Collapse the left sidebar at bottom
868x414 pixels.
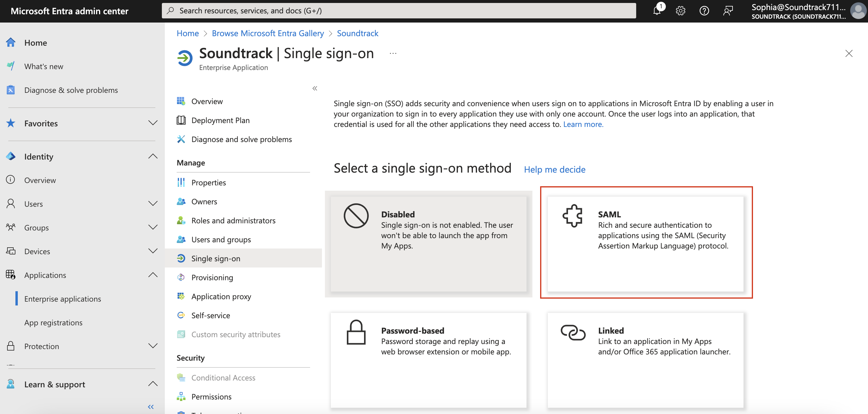(x=151, y=407)
